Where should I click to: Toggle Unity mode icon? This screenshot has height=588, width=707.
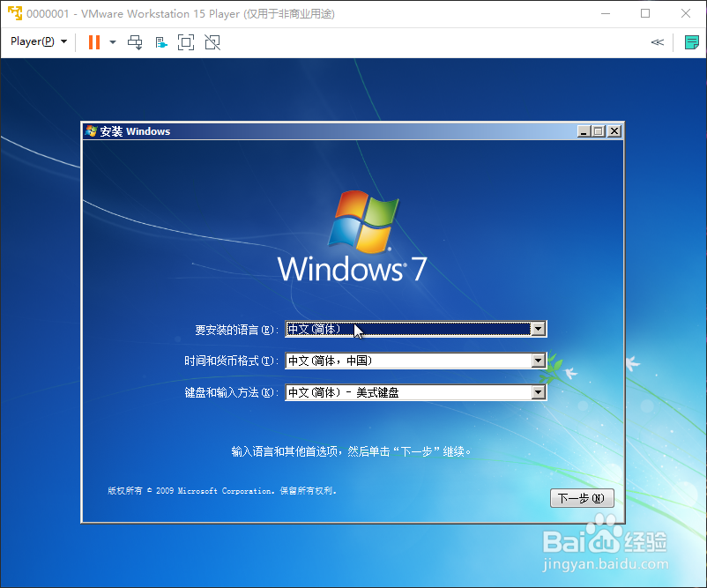[x=212, y=42]
